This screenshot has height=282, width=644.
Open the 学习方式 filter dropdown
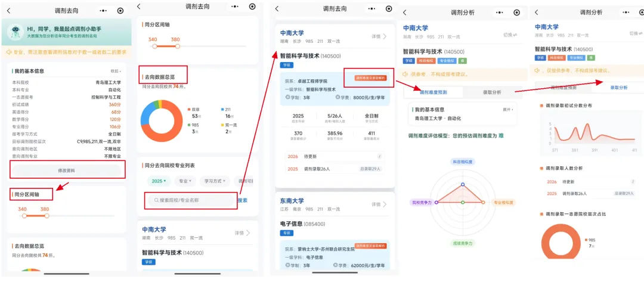[215, 181]
